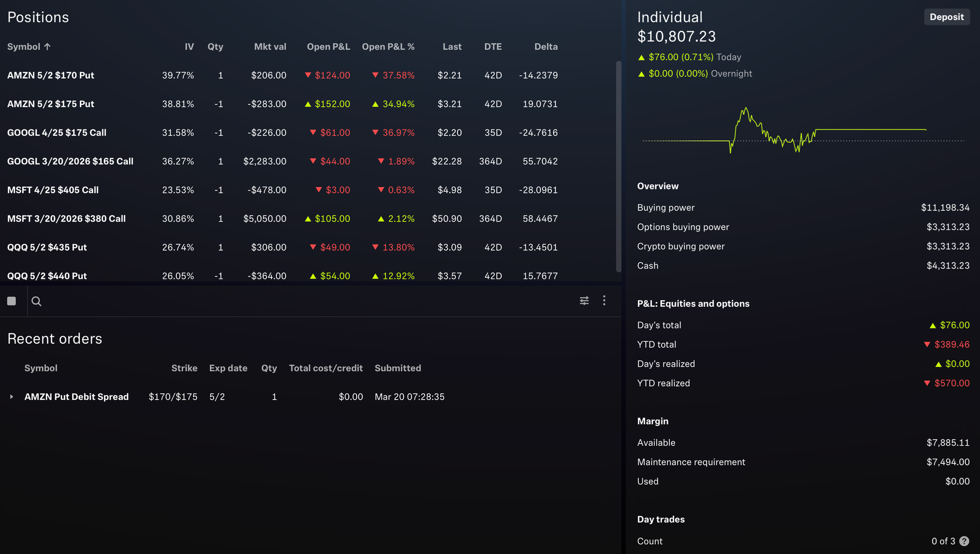
Task: Open the filter settings sliders icon
Action: 584,301
